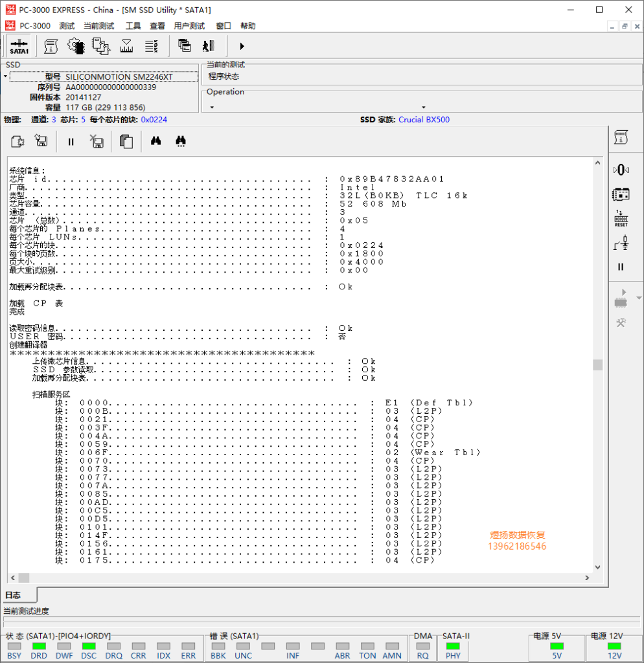The width and height of the screenshot is (644, 663).
Task: Open the dropdown arrow beside chip run icon
Action: (639, 298)
